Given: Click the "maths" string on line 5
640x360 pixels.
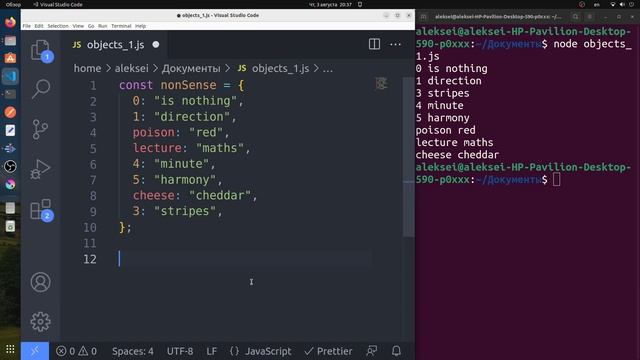Looking at the screenshot, I should [220, 148].
